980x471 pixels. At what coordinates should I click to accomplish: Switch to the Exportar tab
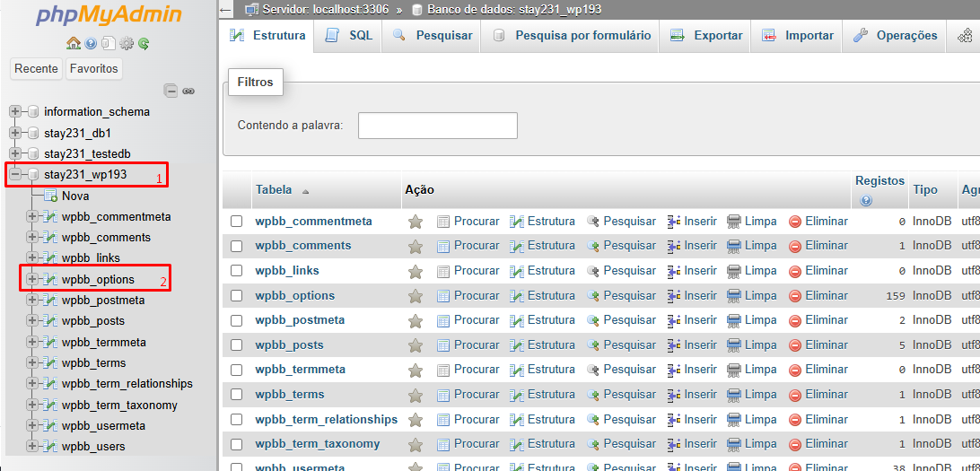(706, 36)
